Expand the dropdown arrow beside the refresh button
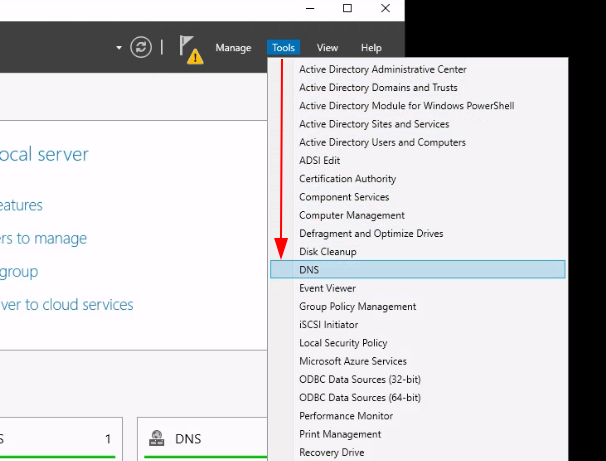This screenshot has width=606, height=461. (119, 48)
